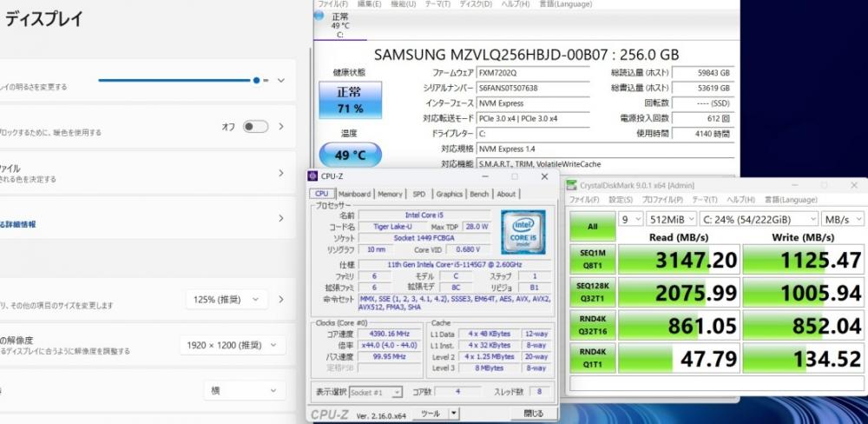Switch to the CPU tab in CPU-Z
The image size is (868, 424).
[x=322, y=194]
